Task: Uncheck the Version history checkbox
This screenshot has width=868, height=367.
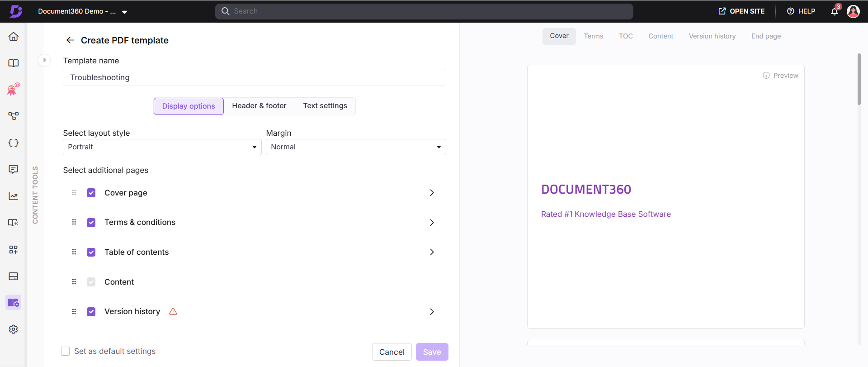Action: 91,312
